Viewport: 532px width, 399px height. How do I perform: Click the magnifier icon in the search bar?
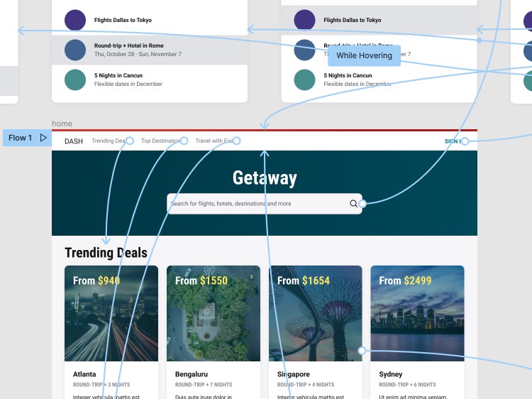(x=354, y=204)
